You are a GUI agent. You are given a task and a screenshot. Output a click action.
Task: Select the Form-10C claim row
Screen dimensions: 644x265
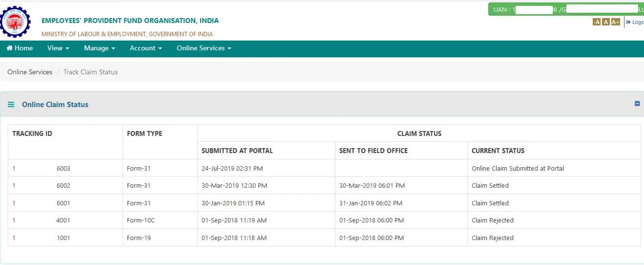tap(324, 221)
